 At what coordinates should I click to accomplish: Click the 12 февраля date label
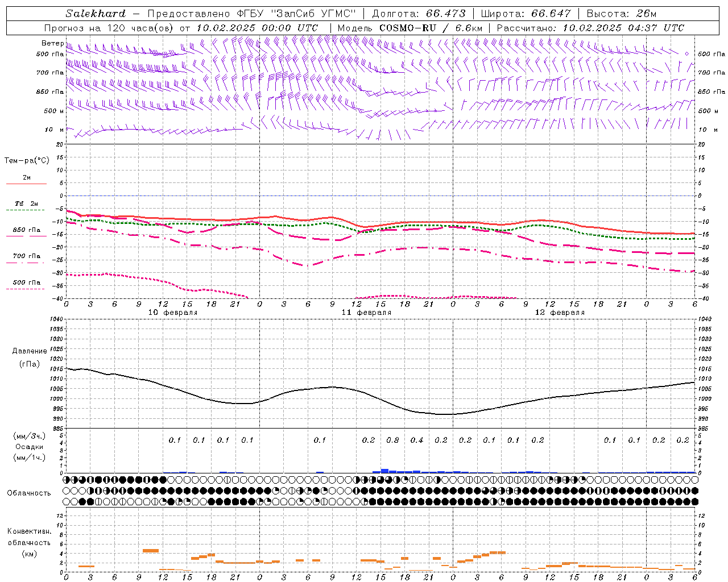click(560, 313)
